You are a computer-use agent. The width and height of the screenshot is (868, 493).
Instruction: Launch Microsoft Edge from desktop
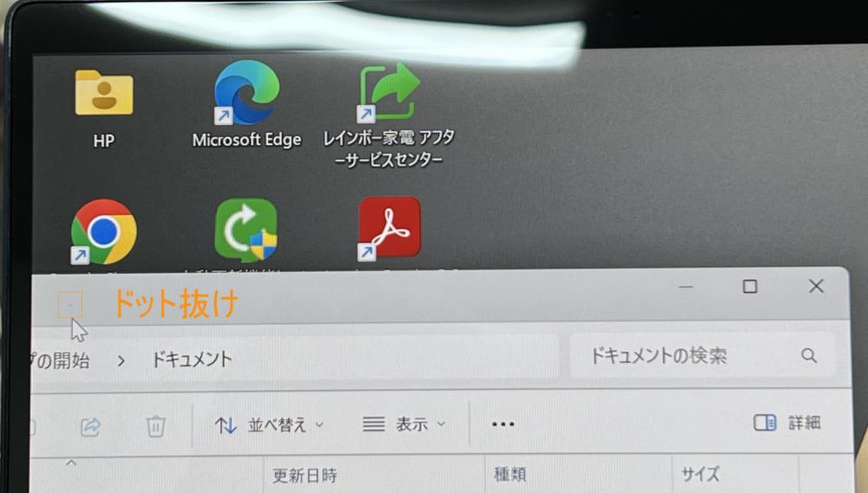pyautogui.click(x=247, y=105)
